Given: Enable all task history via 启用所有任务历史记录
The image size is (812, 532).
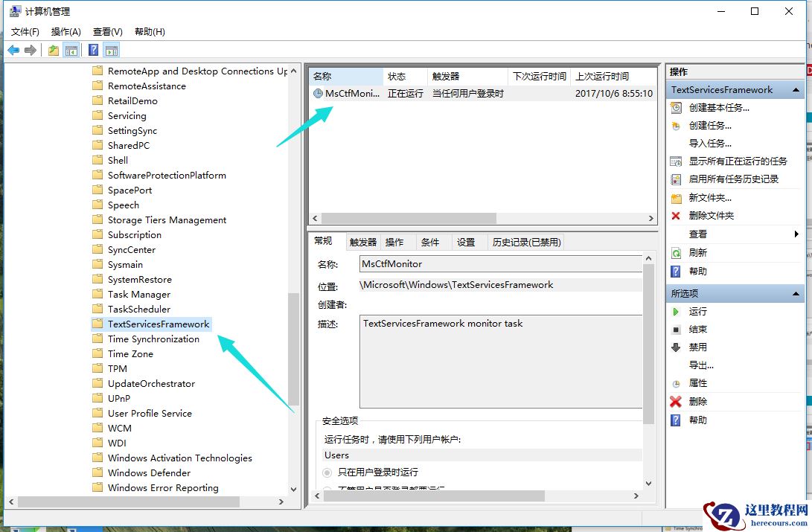Looking at the screenshot, I should tap(726, 179).
